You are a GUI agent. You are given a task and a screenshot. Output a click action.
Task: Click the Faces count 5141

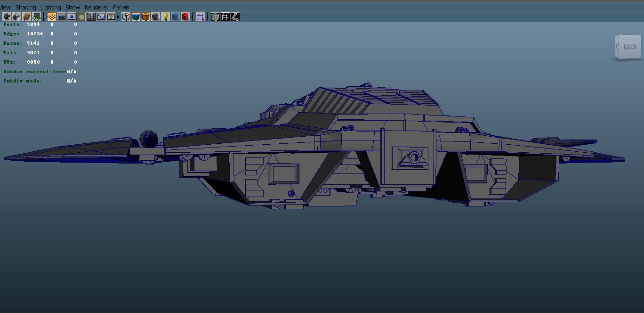[x=33, y=43]
